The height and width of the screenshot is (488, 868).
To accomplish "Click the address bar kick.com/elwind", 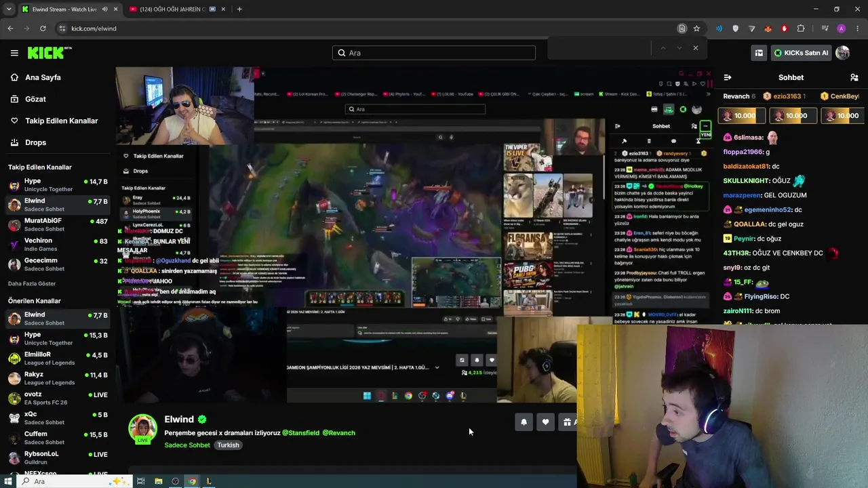I will (94, 28).
